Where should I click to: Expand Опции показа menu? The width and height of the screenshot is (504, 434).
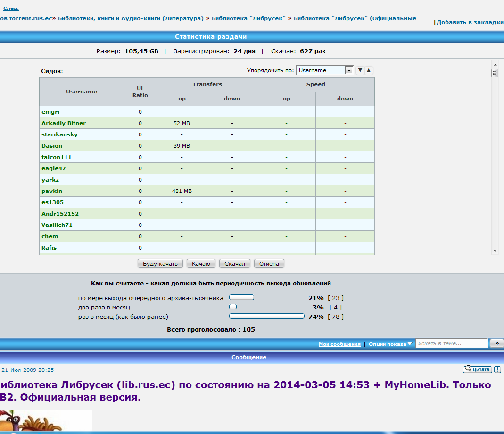[390, 344]
